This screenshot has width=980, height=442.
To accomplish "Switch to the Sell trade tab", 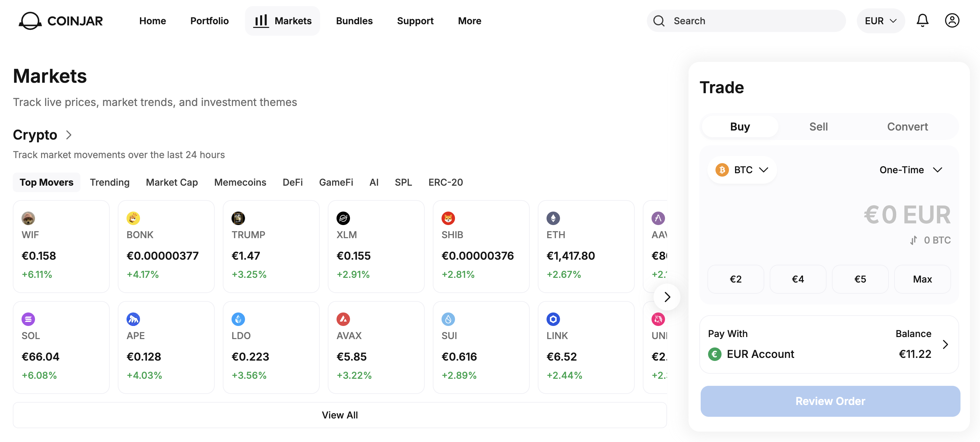I will (818, 127).
